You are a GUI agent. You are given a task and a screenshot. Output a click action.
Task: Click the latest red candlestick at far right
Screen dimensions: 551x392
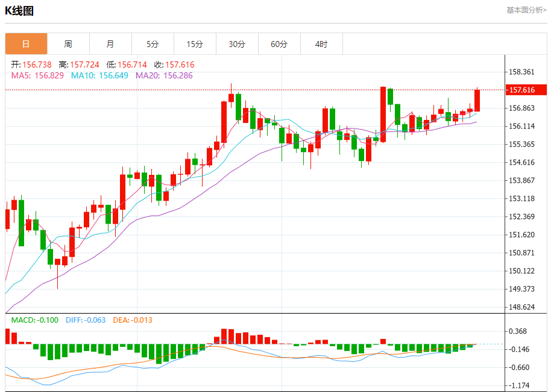[477, 100]
